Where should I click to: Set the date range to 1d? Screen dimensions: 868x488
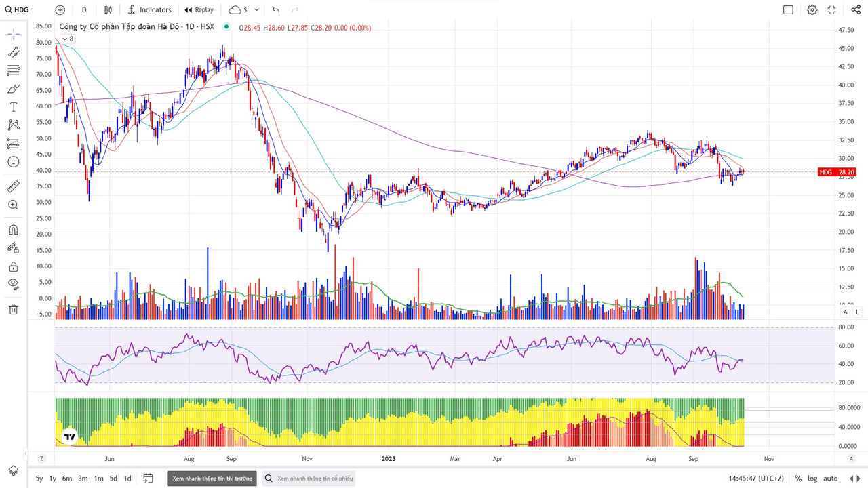[127, 479]
